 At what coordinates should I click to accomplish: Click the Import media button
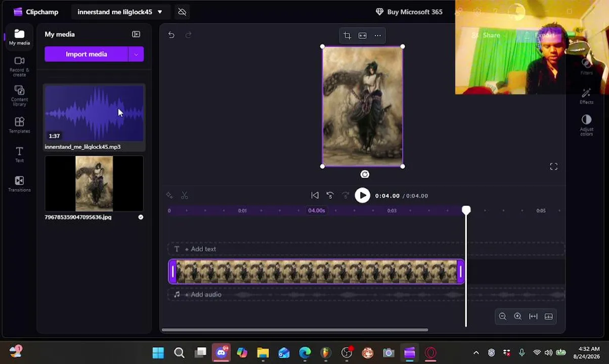(x=86, y=54)
